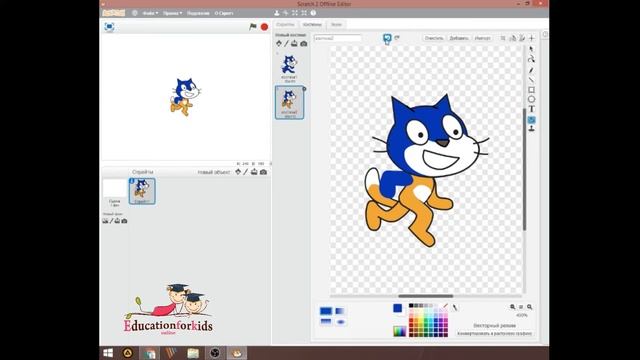This screenshot has width=640, height=360.
Task: Choose vertical gradient fill style
Action: click(x=326, y=322)
